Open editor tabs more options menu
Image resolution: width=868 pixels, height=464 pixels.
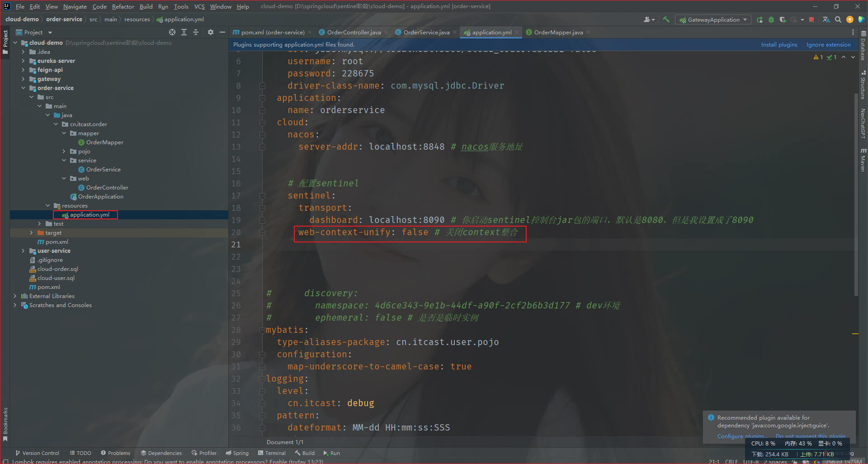point(853,32)
